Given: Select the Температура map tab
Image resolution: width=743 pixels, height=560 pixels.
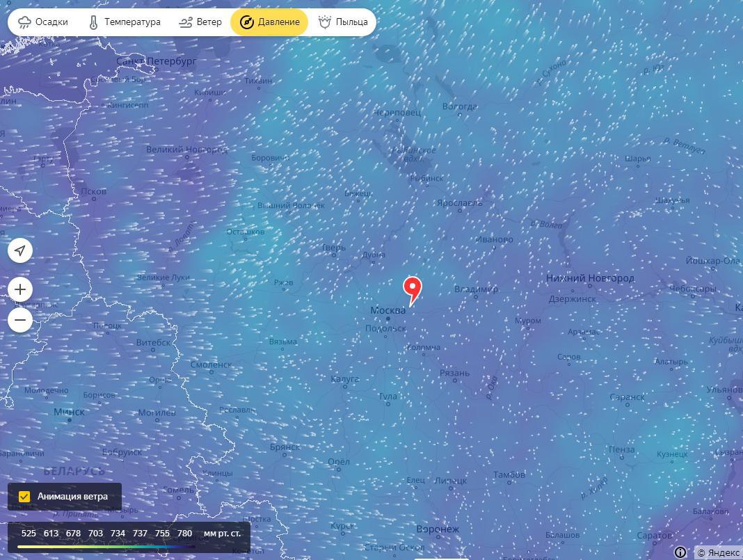Looking at the screenshot, I should tap(125, 22).
